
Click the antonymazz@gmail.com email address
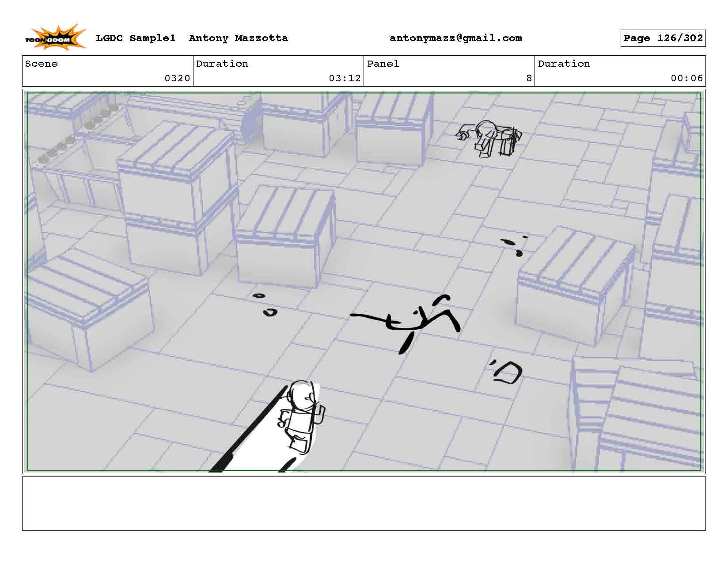pos(455,38)
